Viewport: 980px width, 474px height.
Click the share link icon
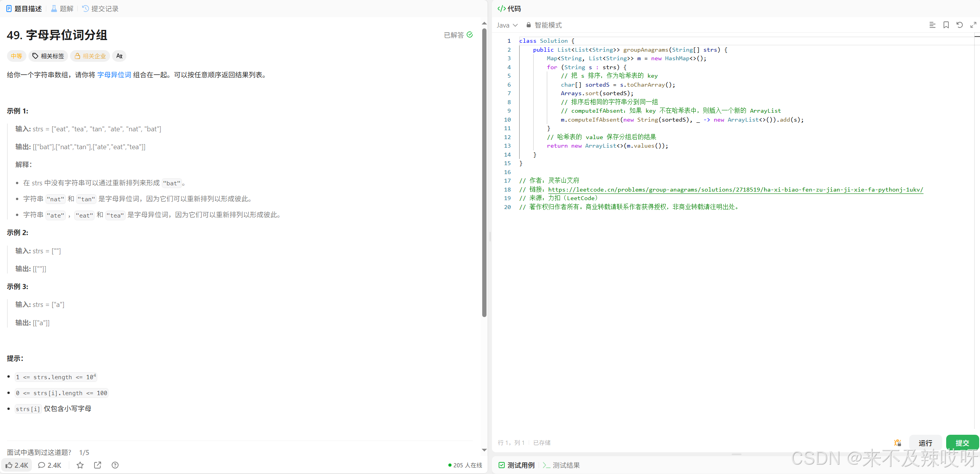click(x=98, y=465)
